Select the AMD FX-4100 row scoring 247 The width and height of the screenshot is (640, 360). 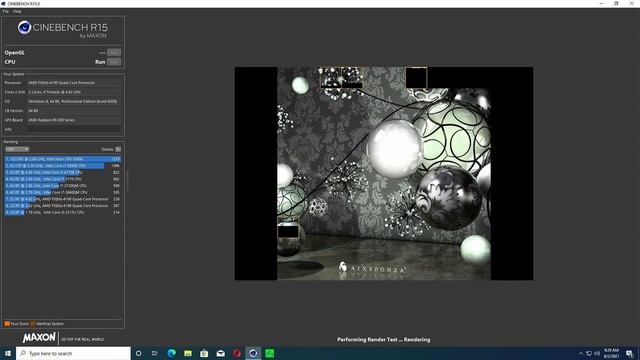62,206
